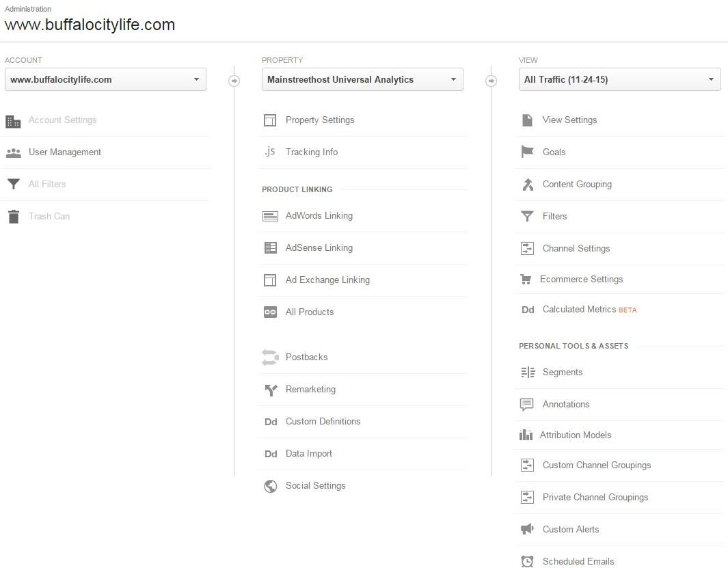Click the Remarketing icon
728x568 pixels.
270,389
